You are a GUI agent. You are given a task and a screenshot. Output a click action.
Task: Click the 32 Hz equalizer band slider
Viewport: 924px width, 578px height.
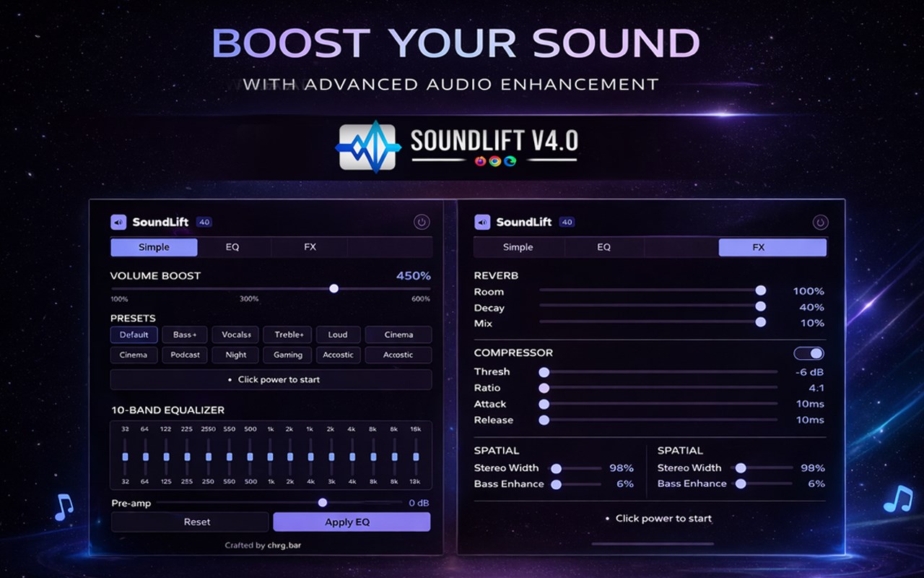point(125,457)
